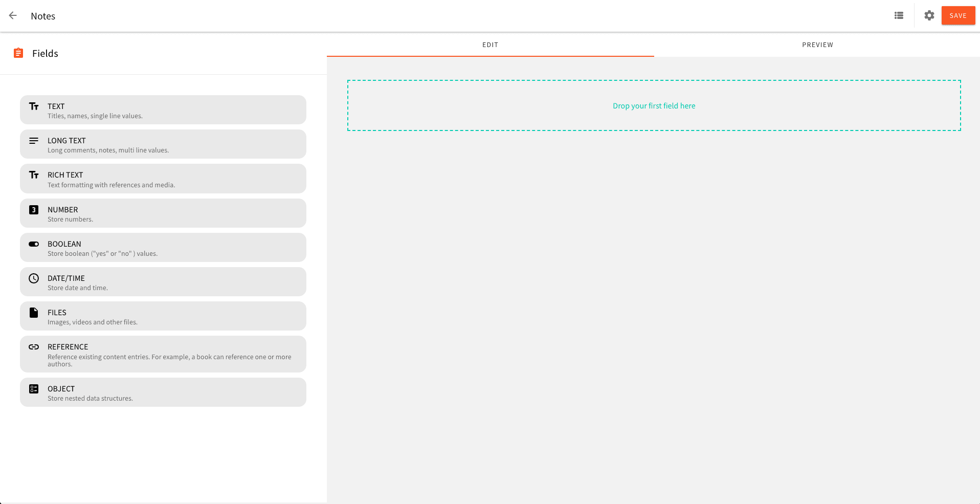The height and width of the screenshot is (504, 980).
Task: Click the FILES document icon
Action: coord(34,313)
